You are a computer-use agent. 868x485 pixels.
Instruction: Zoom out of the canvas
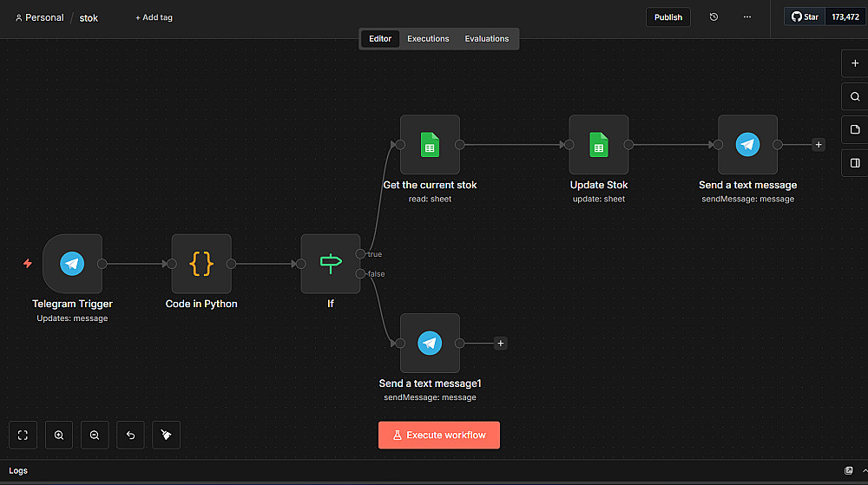[x=95, y=436]
